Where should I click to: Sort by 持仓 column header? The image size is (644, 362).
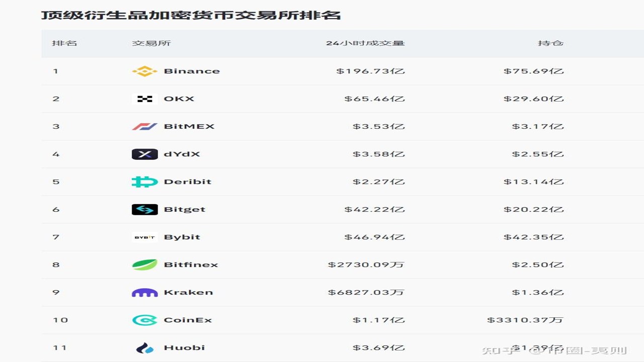click(x=550, y=43)
